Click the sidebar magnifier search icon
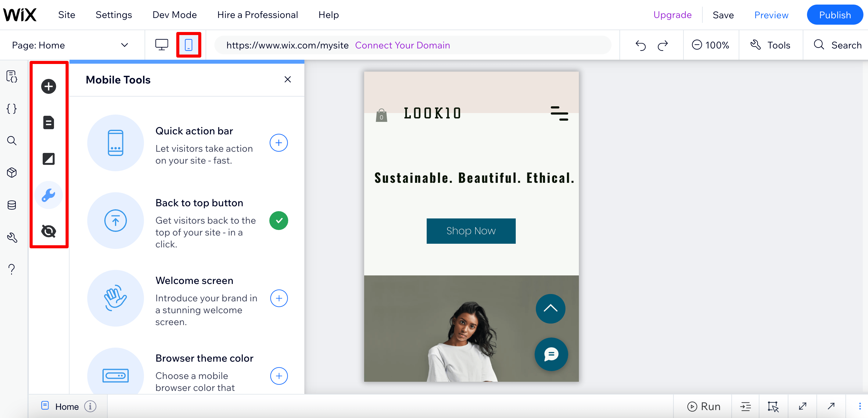868x418 pixels. point(12,141)
